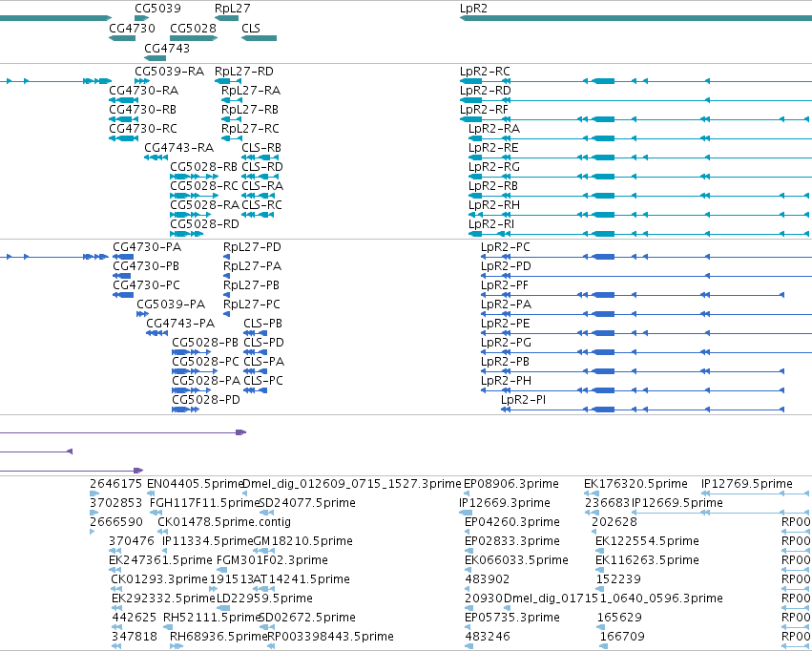Select transcript LpR2-RG
The height and width of the screenshot is (651, 812).
pos(494,167)
